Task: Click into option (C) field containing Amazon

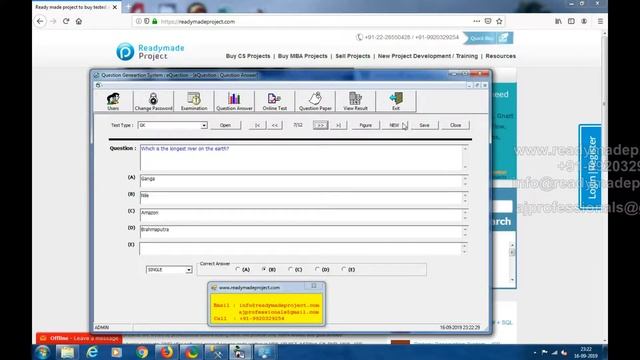Action: (304, 215)
